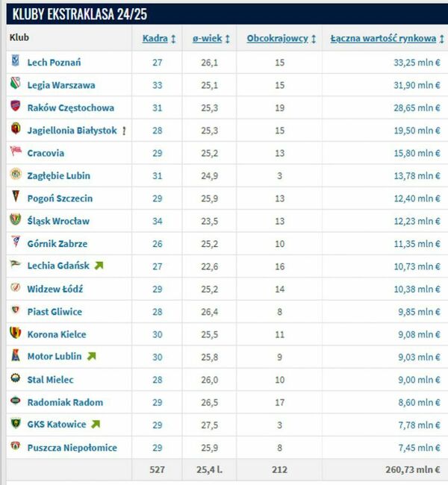Image resolution: width=448 pixels, height=485 pixels.
Task: Click the GKS Katowice club crest
Action: (x=15, y=424)
